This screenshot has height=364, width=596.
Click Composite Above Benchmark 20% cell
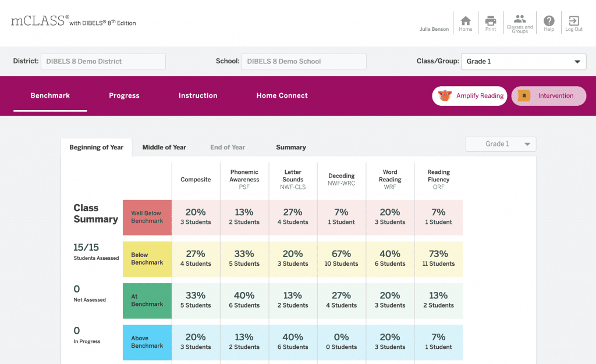click(196, 342)
